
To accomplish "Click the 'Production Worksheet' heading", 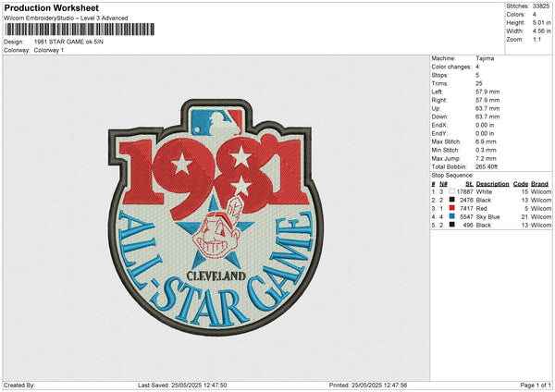I will (52, 7).
